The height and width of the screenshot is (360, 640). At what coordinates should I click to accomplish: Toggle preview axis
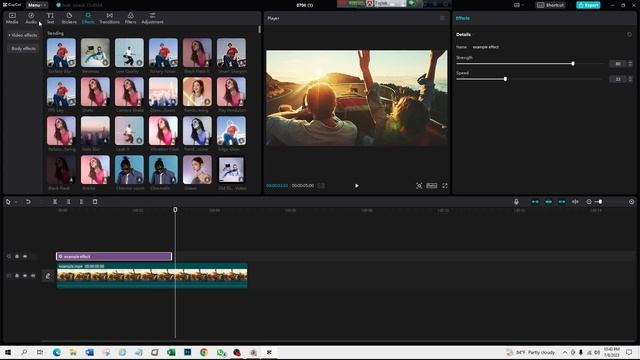(575, 202)
